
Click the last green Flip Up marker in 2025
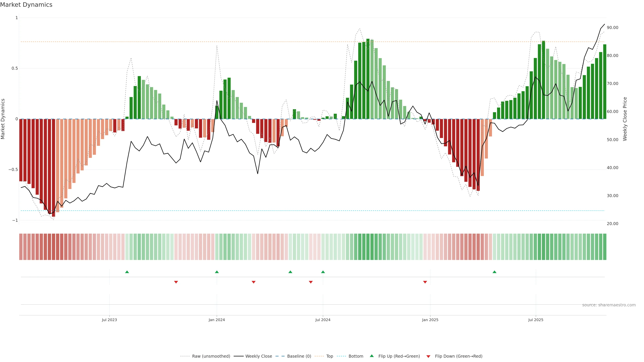(x=495, y=272)
